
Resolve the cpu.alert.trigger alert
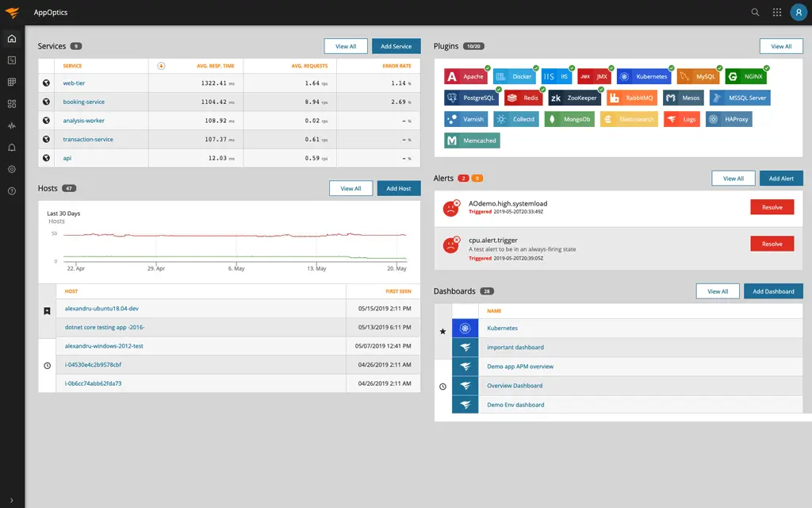pos(772,244)
